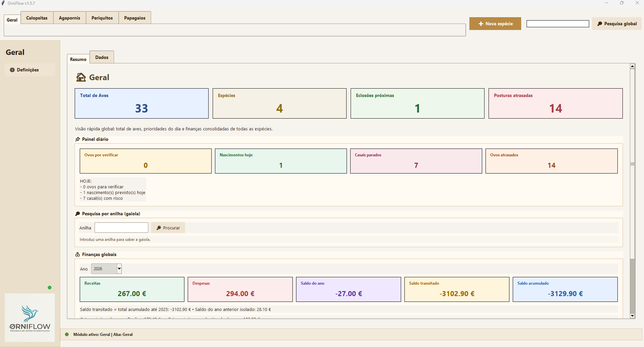Click the pin icon next to Painel diário

(x=78, y=139)
